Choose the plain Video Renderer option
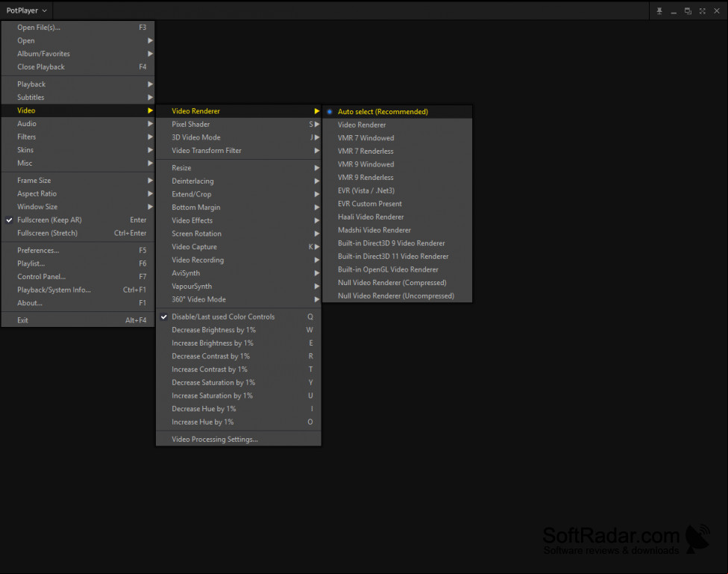Screen dimensions: 728x574 tap(398, 125)
